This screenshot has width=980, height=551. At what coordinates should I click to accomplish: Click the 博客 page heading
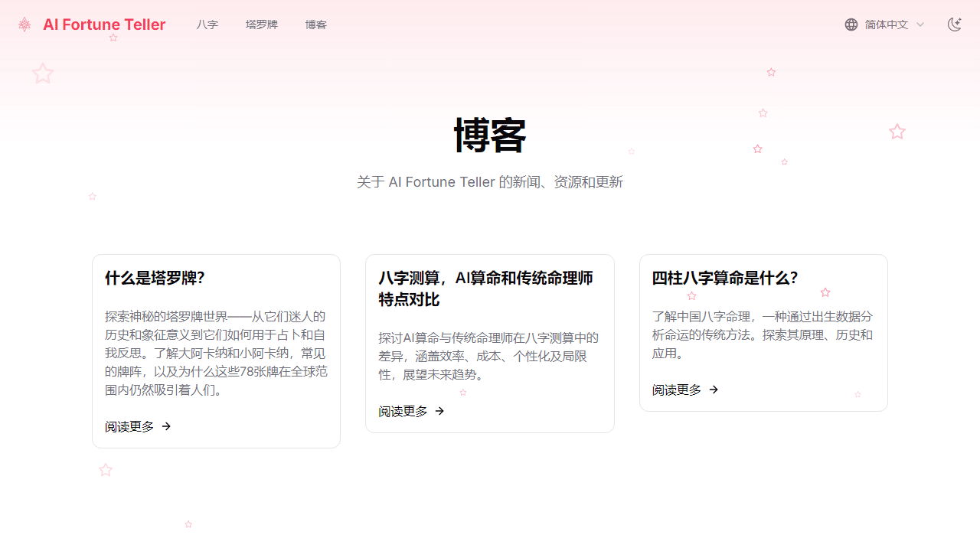(x=490, y=135)
